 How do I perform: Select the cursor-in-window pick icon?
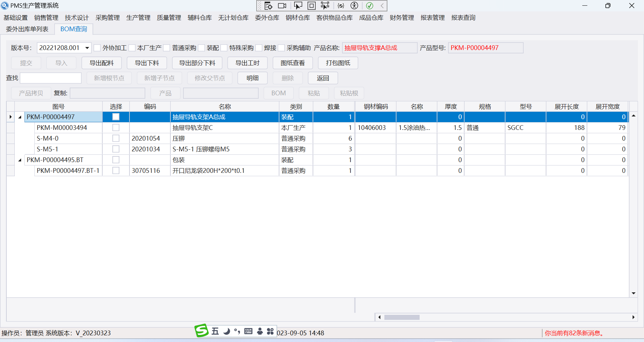(x=298, y=6)
